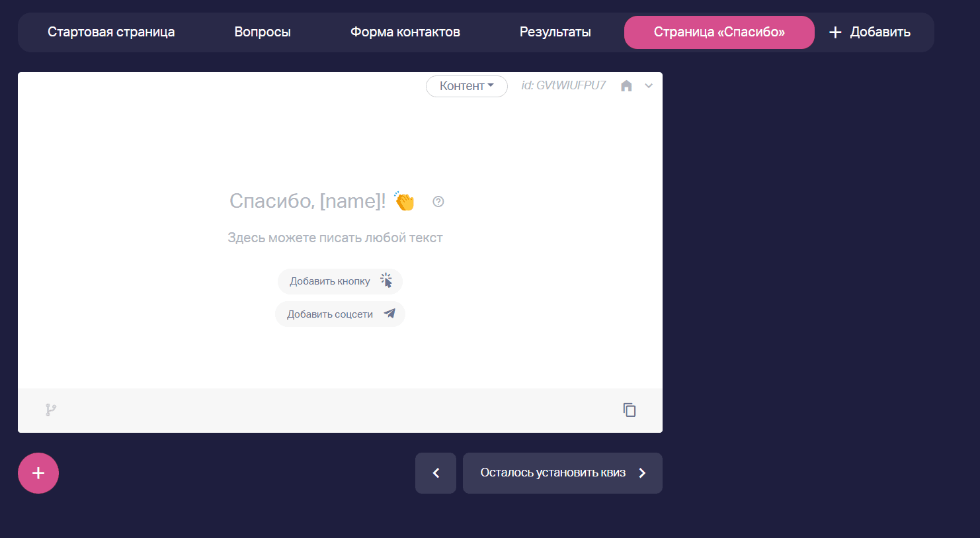Go to the Форма контактов tab
The image size is (980, 538).
tap(405, 32)
